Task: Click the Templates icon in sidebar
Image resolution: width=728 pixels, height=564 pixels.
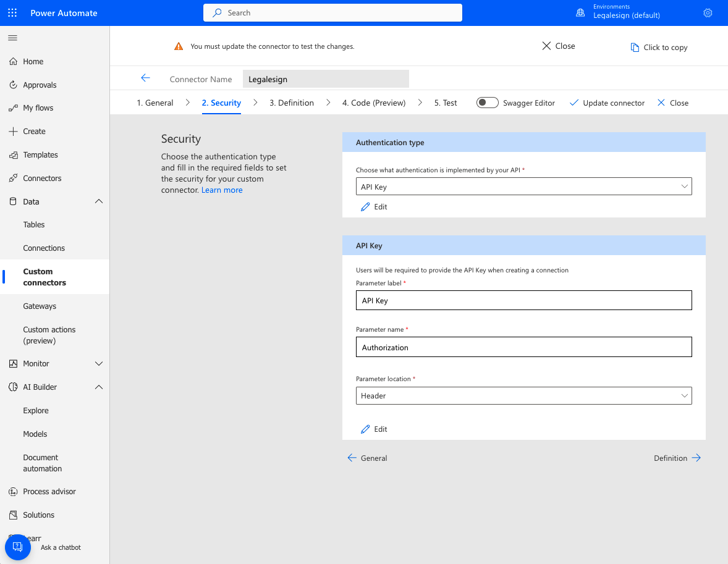Action: (x=13, y=155)
